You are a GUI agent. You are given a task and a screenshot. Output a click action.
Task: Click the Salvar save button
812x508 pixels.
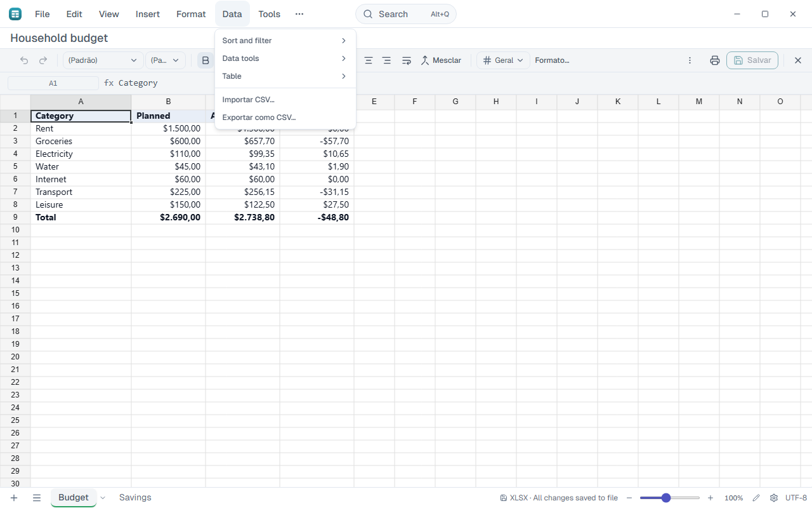[752, 60]
